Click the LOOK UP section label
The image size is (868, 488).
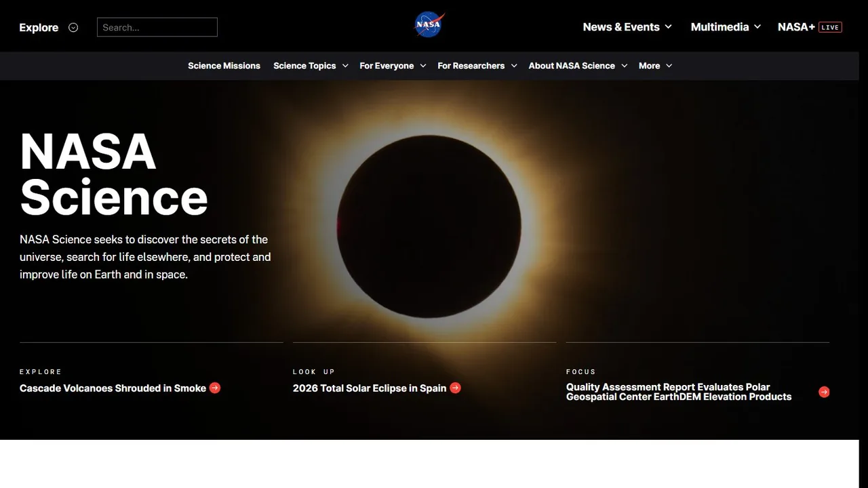[314, 371]
